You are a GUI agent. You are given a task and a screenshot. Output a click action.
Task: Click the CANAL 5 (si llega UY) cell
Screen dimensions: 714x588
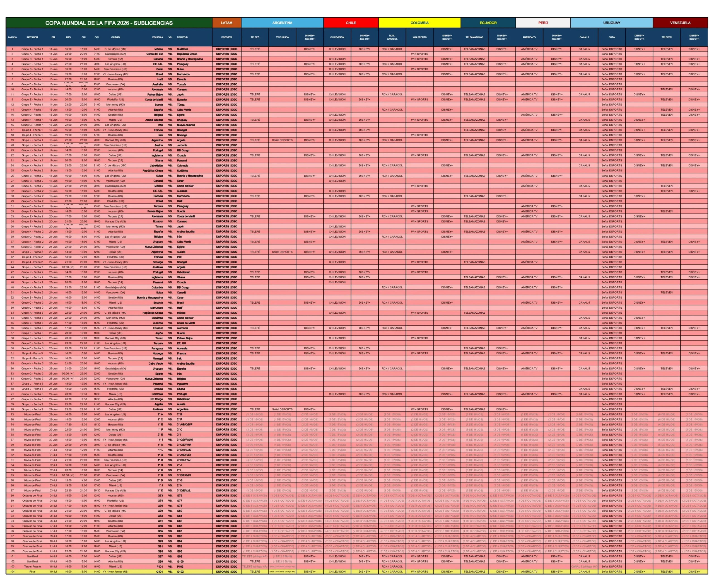pyautogui.click(x=584, y=566)
